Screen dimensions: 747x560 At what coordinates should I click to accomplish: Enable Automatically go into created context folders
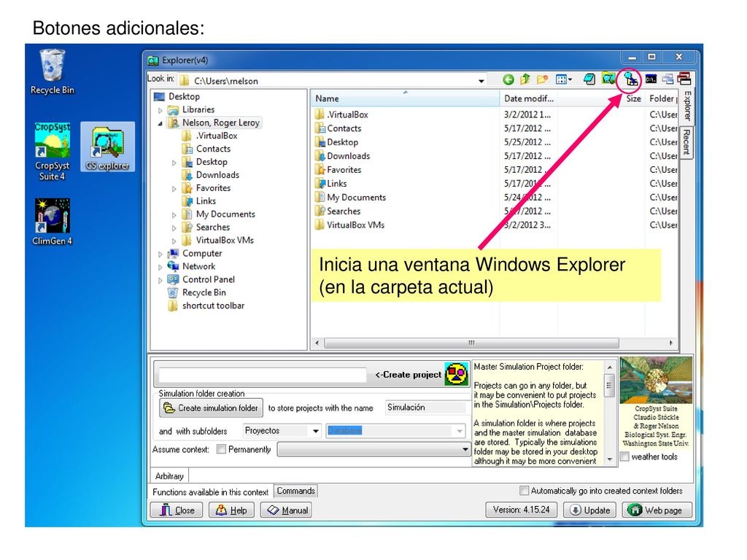click(524, 491)
